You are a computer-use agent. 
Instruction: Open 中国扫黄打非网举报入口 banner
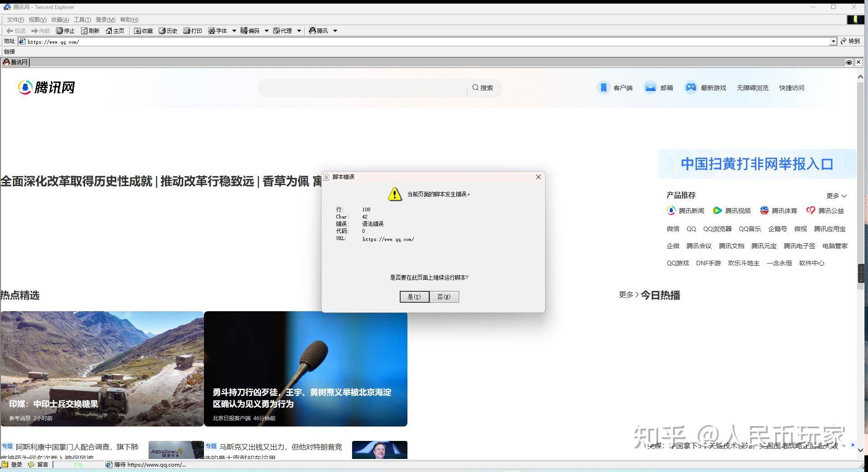[757, 164]
